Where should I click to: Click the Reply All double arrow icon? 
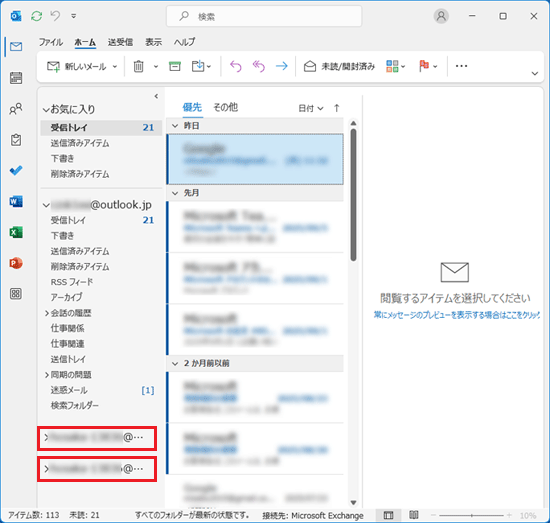coord(259,66)
